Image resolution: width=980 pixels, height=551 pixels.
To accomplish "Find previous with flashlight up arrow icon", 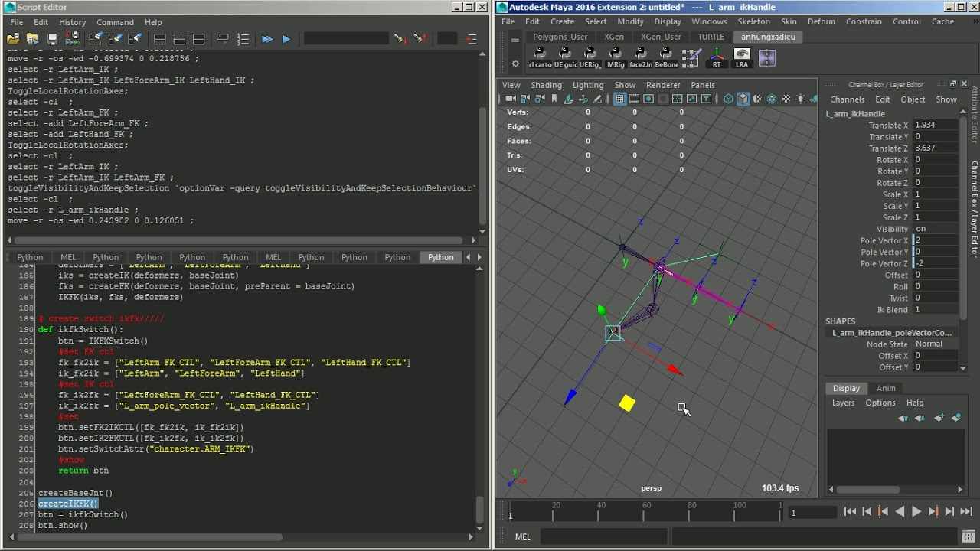I will [x=419, y=38].
